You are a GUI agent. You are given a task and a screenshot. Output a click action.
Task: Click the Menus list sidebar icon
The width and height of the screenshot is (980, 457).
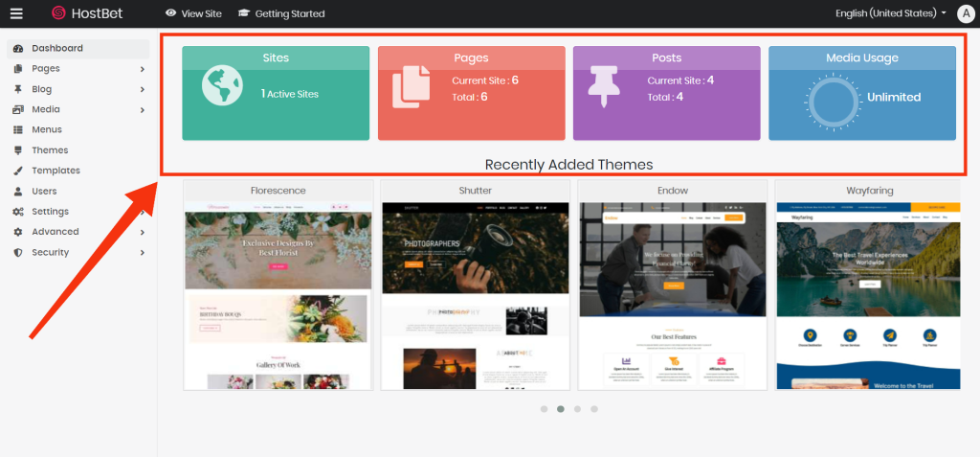point(18,129)
